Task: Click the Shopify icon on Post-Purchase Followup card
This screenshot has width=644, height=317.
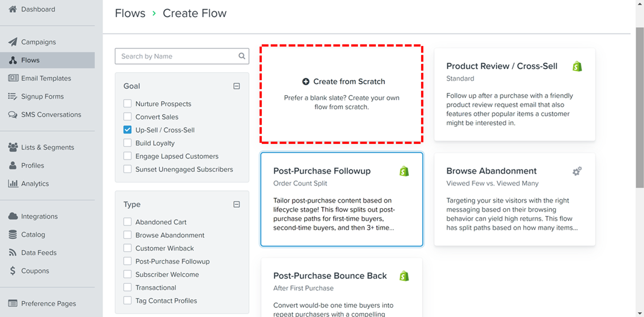Action: pyautogui.click(x=404, y=171)
